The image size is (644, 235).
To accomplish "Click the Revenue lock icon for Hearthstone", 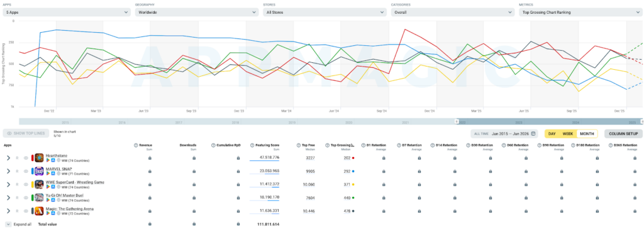I will pyautogui.click(x=150, y=158).
